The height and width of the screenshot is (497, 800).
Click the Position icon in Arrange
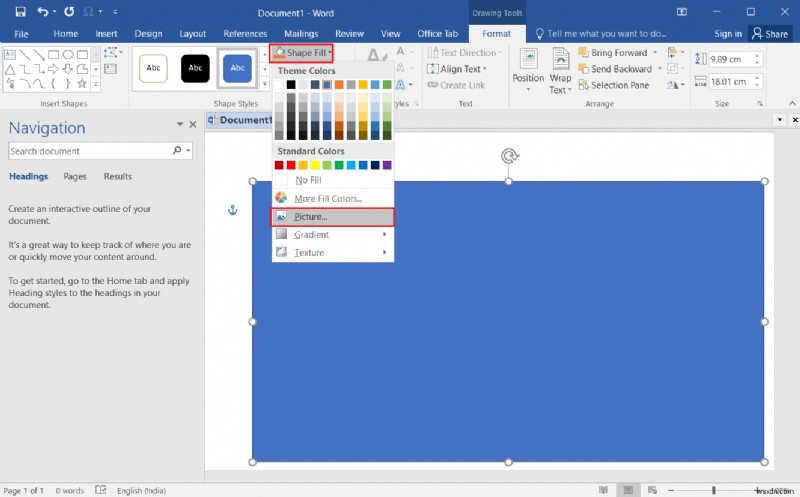click(528, 67)
